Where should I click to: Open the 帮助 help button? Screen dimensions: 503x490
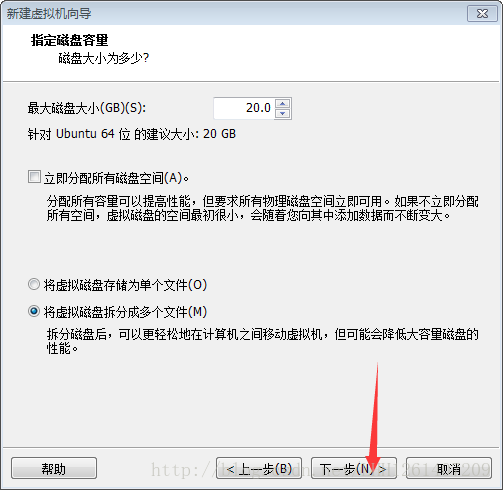coord(54,468)
